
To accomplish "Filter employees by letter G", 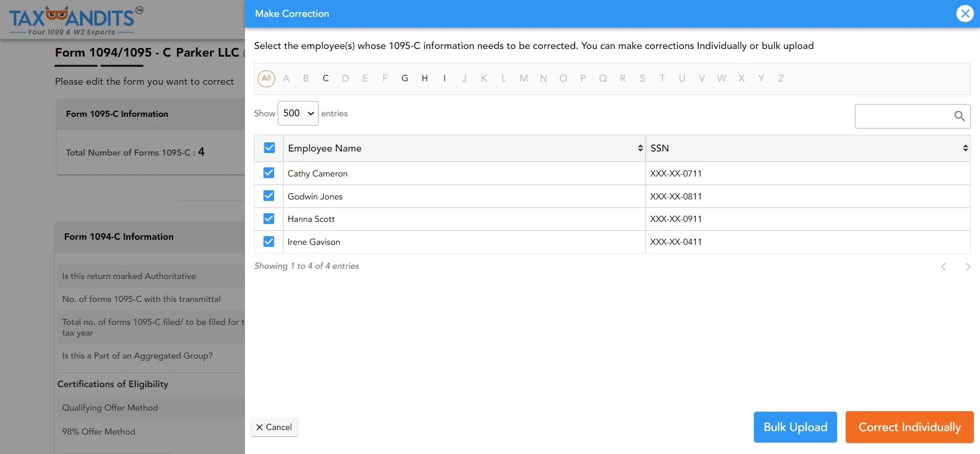I will coord(405,79).
